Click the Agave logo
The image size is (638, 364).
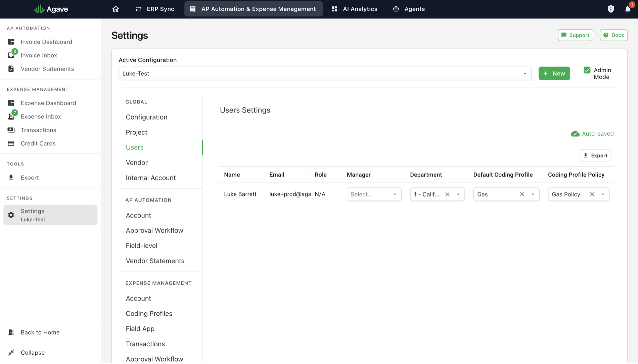coord(51,9)
